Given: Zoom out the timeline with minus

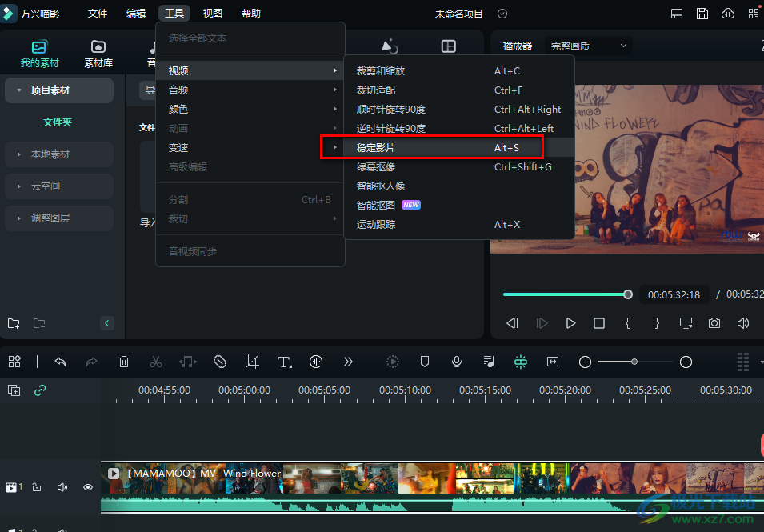Looking at the screenshot, I should (x=585, y=362).
